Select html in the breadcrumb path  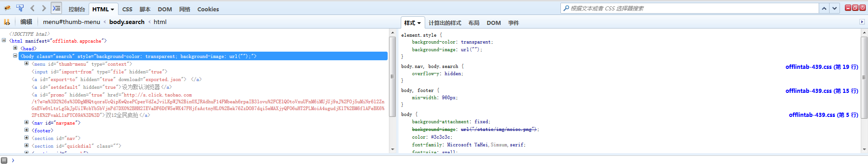(x=160, y=22)
